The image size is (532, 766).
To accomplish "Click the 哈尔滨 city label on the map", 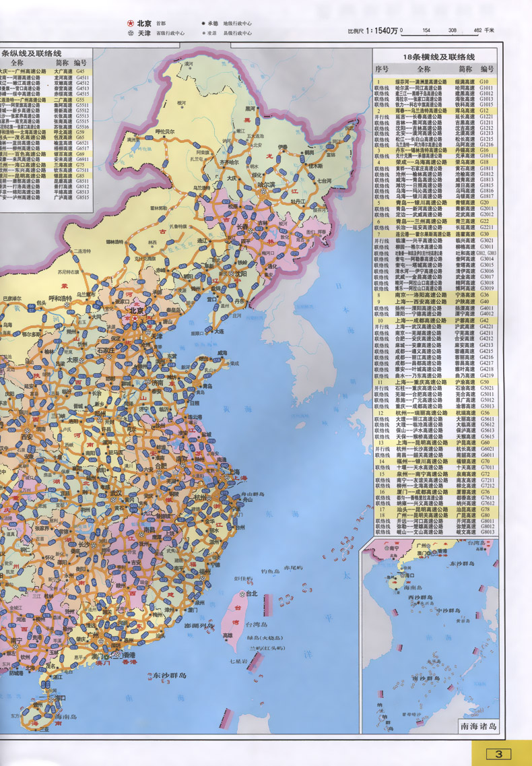I will [x=267, y=184].
